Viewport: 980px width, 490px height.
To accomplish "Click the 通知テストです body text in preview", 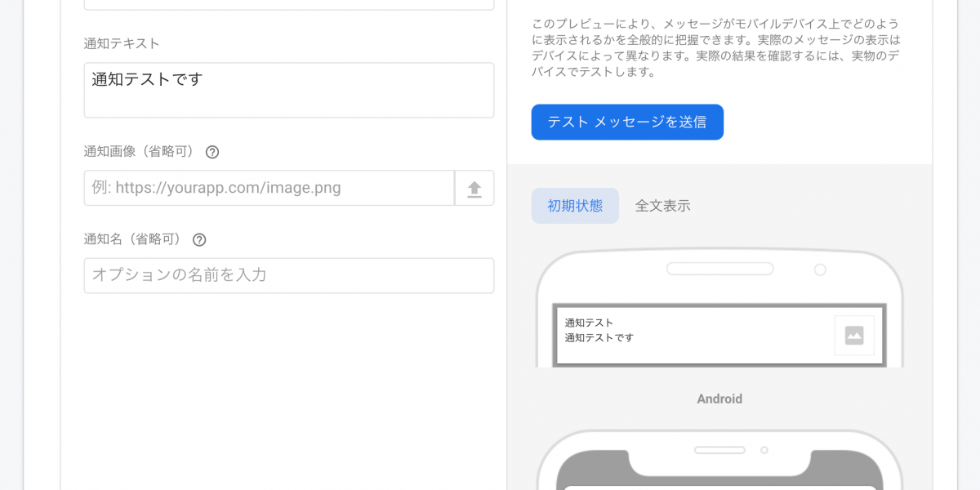I will point(599,338).
